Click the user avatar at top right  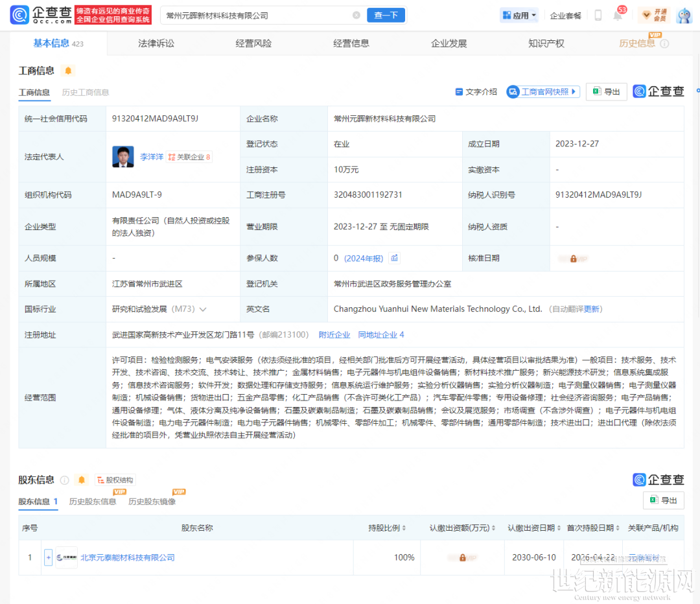click(684, 16)
